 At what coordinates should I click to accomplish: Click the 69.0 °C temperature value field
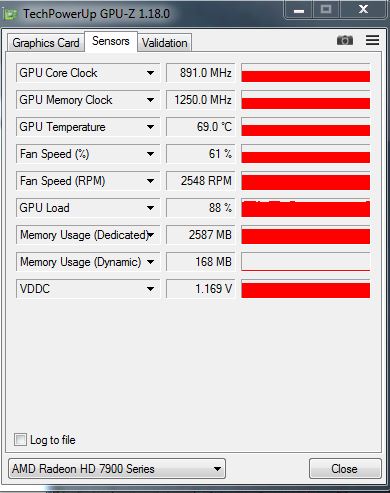coord(201,127)
